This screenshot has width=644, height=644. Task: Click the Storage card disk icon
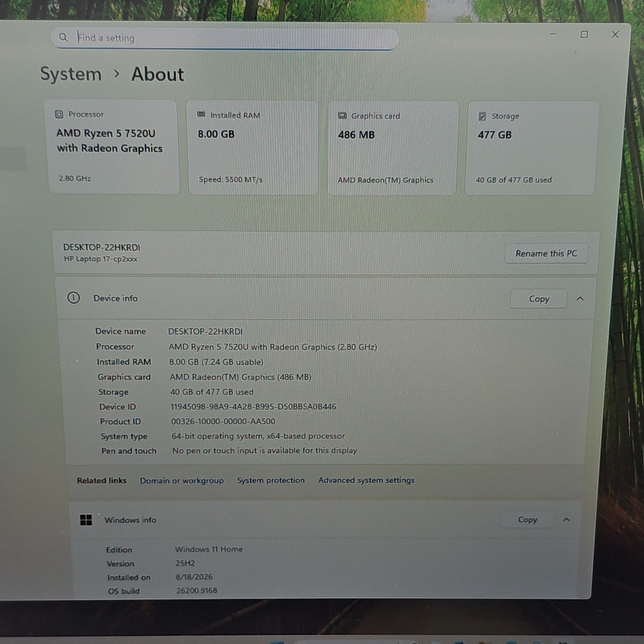[482, 116]
